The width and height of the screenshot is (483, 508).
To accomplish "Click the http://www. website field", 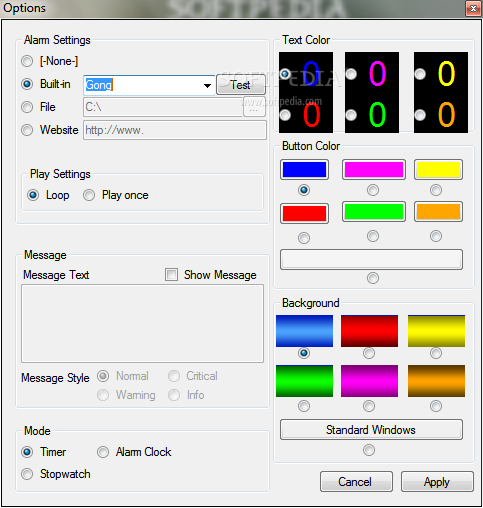I will (175, 130).
